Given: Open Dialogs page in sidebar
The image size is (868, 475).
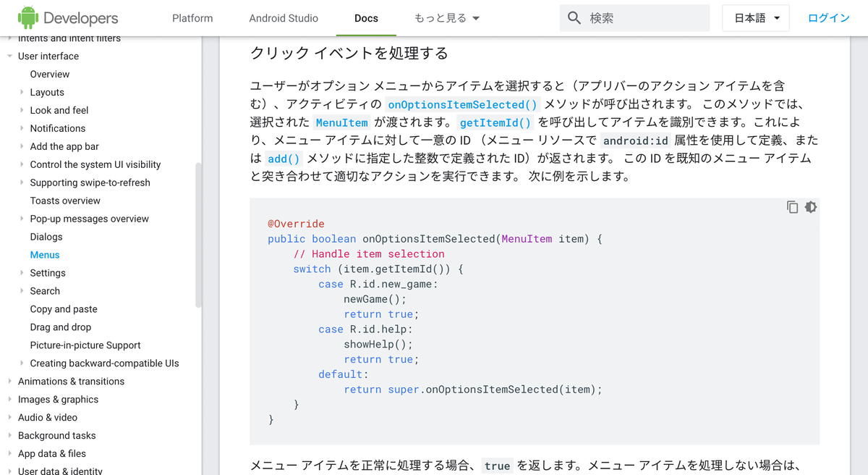Looking at the screenshot, I should pos(46,237).
